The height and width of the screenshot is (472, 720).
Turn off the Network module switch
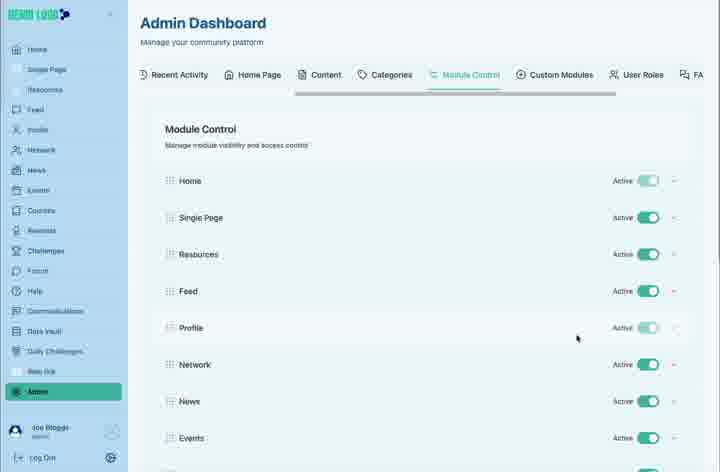648,365
